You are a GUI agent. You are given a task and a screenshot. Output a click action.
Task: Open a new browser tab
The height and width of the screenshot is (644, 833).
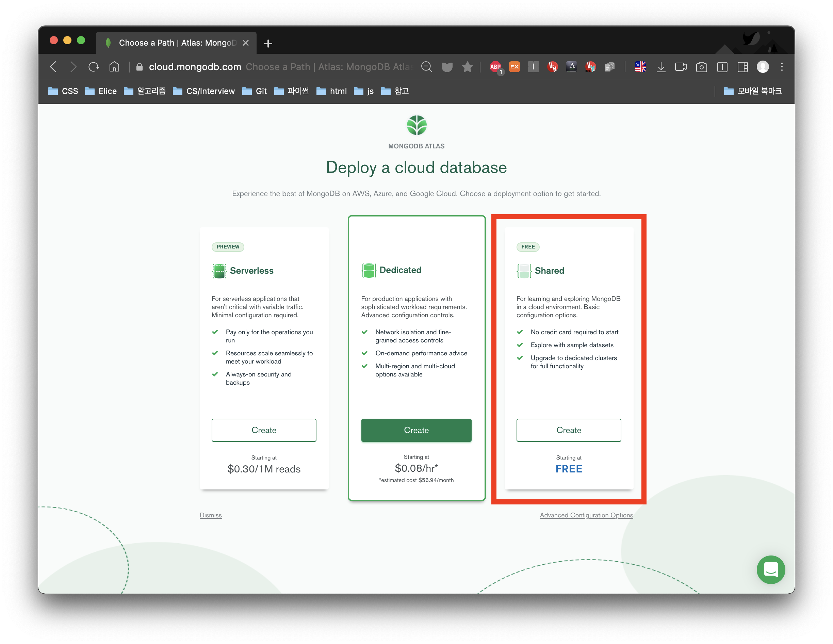pos(268,44)
